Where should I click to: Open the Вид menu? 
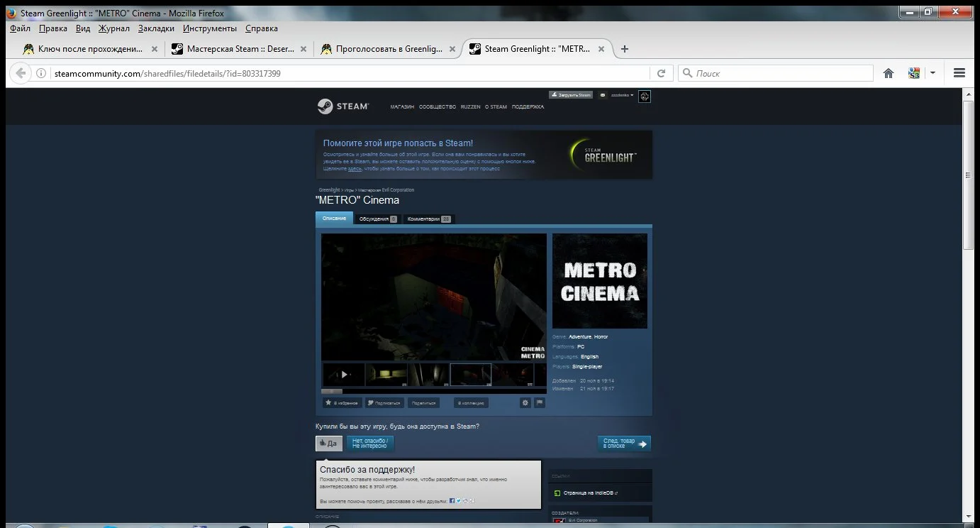[x=83, y=28]
